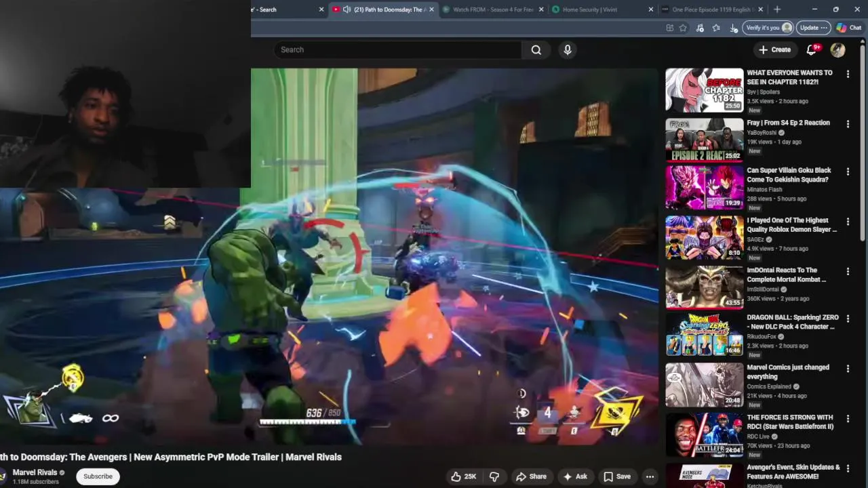Open options menu for DRAGON BALL Sparking ZERO video
The image size is (868, 488).
848,319
